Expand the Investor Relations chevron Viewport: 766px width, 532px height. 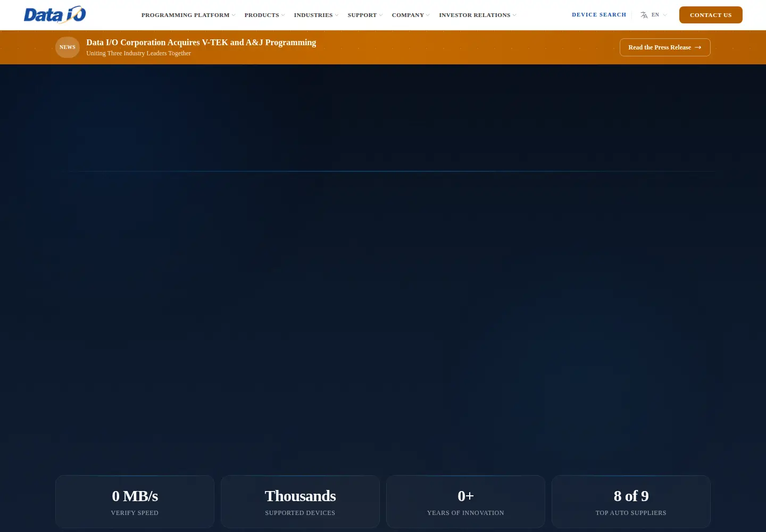[x=514, y=15]
